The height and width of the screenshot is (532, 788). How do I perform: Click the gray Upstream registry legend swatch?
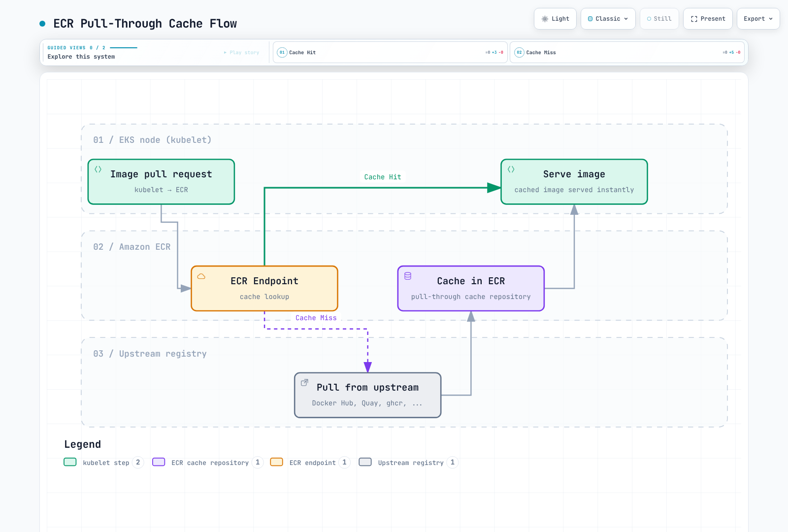[x=365, y=462]
